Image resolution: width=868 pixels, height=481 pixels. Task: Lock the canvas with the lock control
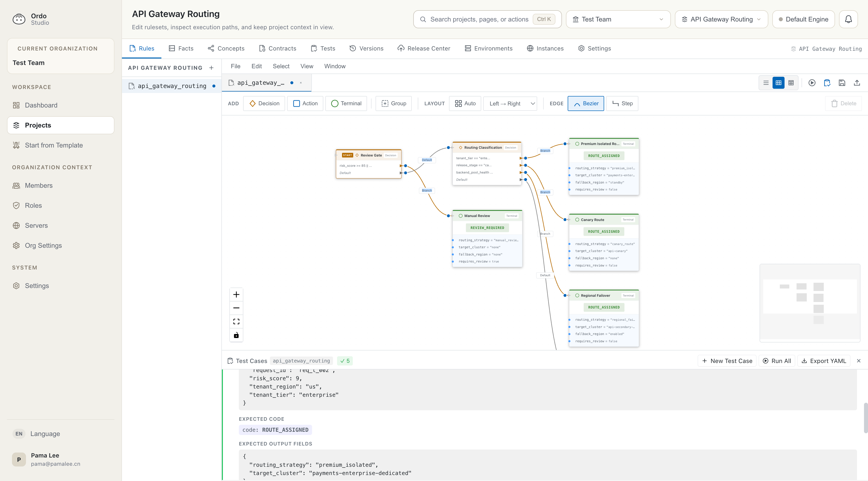(236, 335)
